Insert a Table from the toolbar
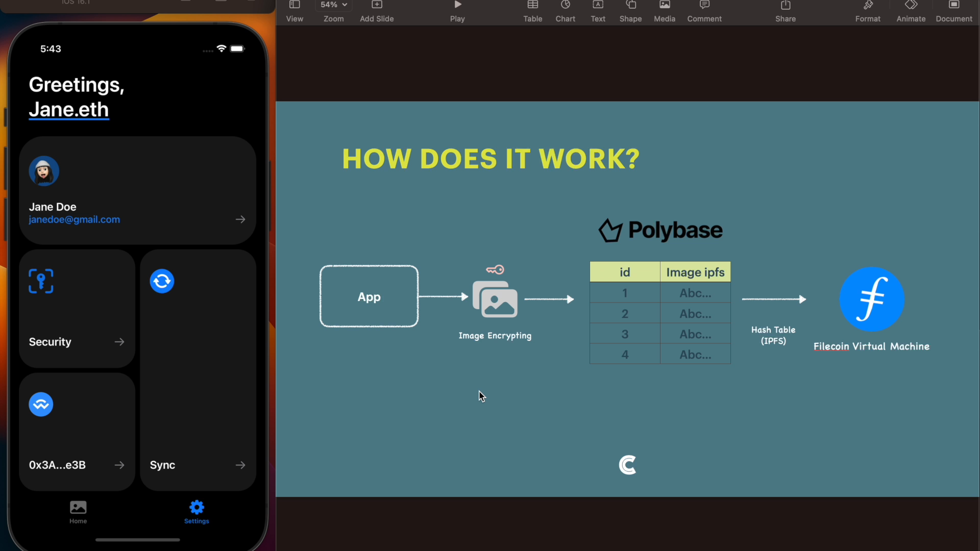The height and width of the screenshot is (551, 980). coord(532,11)
